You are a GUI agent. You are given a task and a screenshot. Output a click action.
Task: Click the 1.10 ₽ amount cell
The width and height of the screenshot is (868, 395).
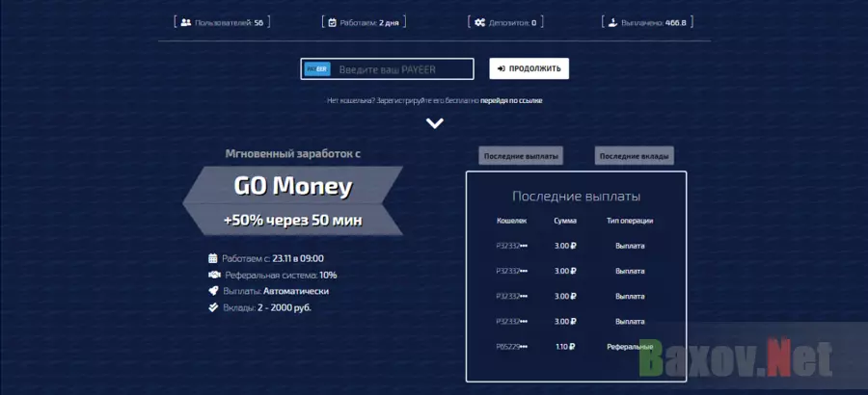click(565, 347)
